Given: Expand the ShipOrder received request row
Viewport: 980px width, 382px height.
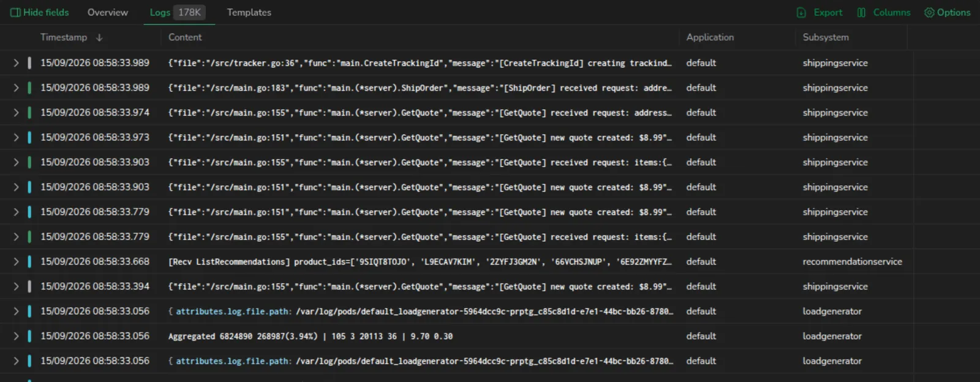Looking at the screenshot, I should pyautogui.click(x=16, y=88).
